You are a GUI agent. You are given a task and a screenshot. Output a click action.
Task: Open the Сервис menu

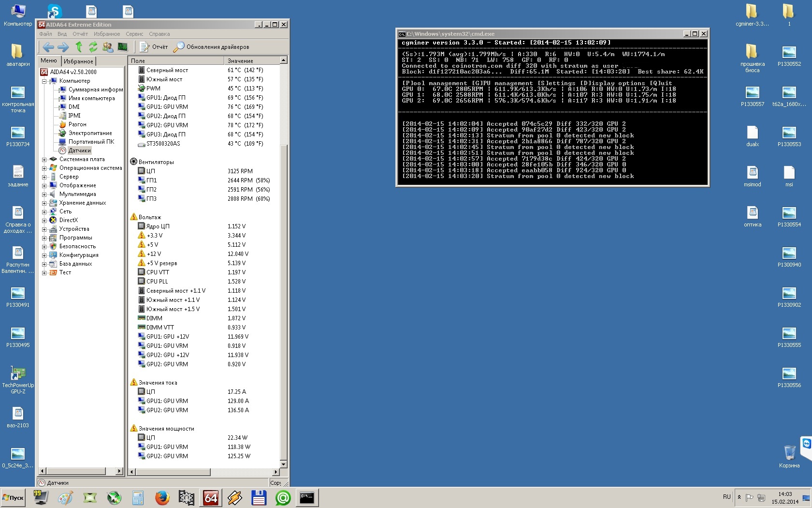tap(134, 34)
